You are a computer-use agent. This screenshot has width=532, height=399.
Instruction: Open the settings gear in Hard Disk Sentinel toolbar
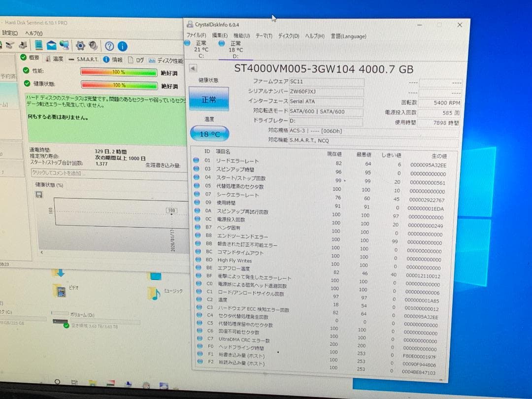click(x=80, y=46)
